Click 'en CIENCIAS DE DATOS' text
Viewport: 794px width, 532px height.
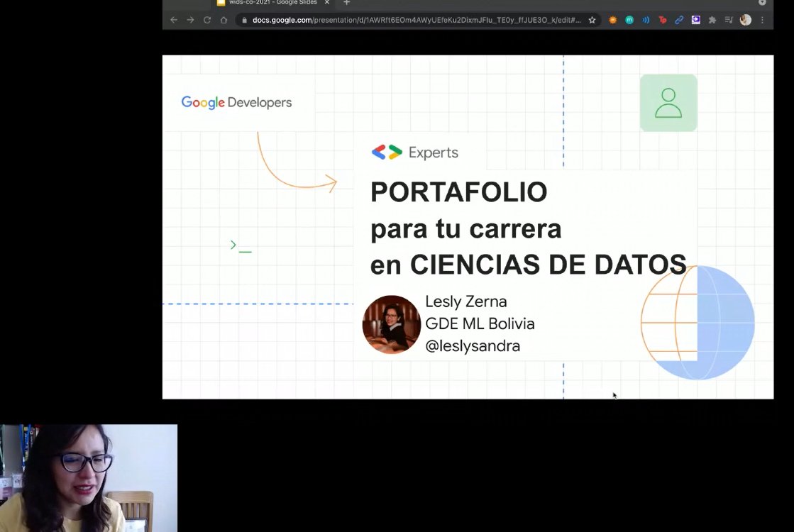528,265
